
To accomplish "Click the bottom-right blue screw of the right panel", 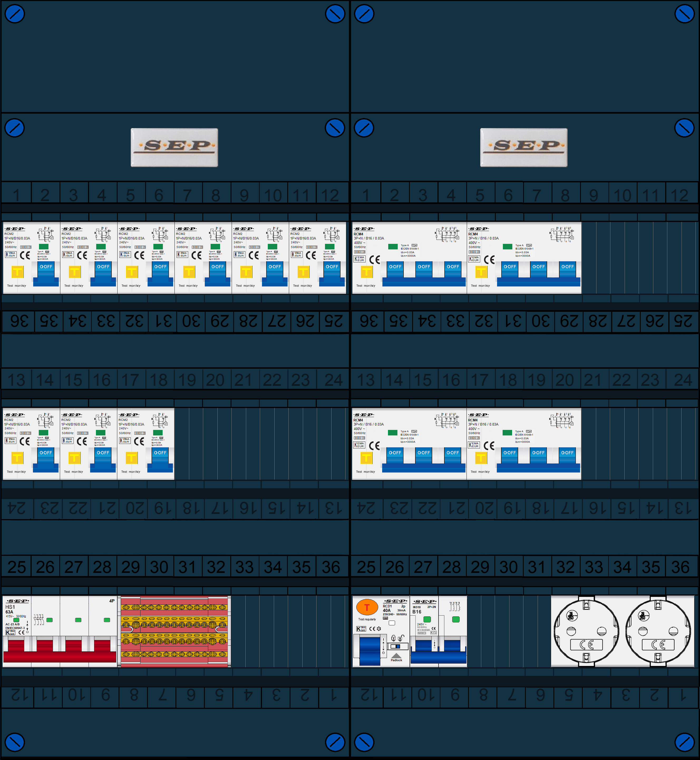I will click(x=684, y=743).
